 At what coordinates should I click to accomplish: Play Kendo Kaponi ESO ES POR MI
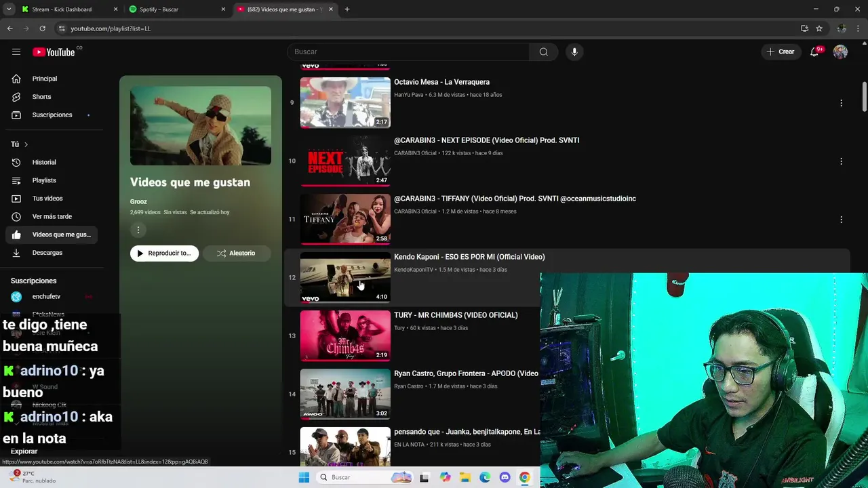[x=345, y=277]
